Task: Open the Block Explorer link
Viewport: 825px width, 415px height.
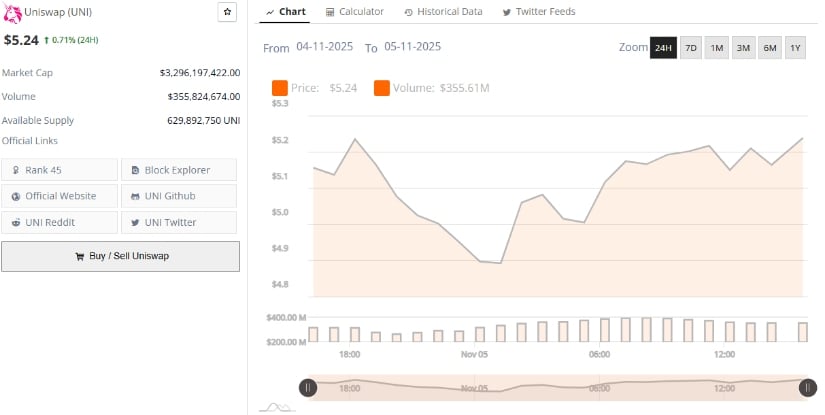Action: pos(179,170)
